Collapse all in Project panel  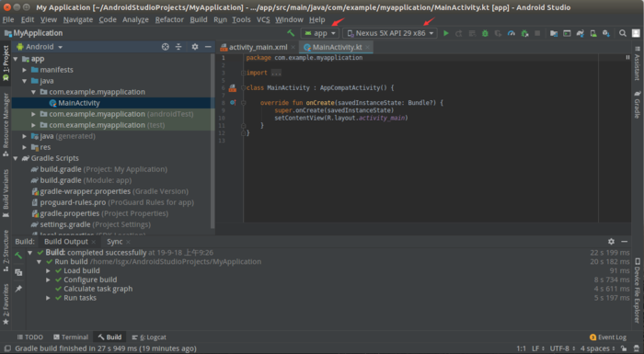coord(178,47)
